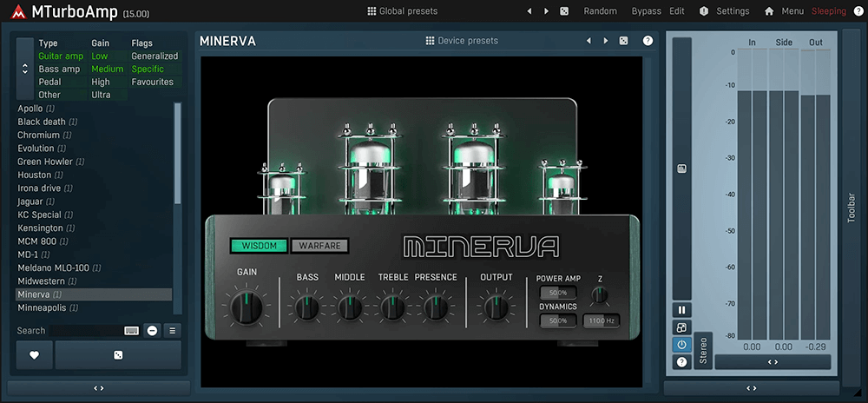This screenshot has height=403, width=868.
Task: Toggle the Medium gain filter
Action: coord(108,69)
